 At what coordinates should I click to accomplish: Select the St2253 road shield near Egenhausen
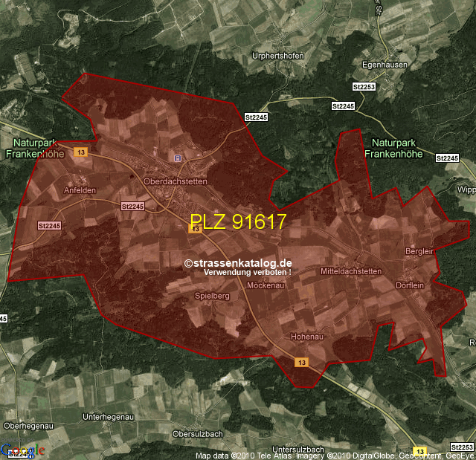click(x=365, y=87)
